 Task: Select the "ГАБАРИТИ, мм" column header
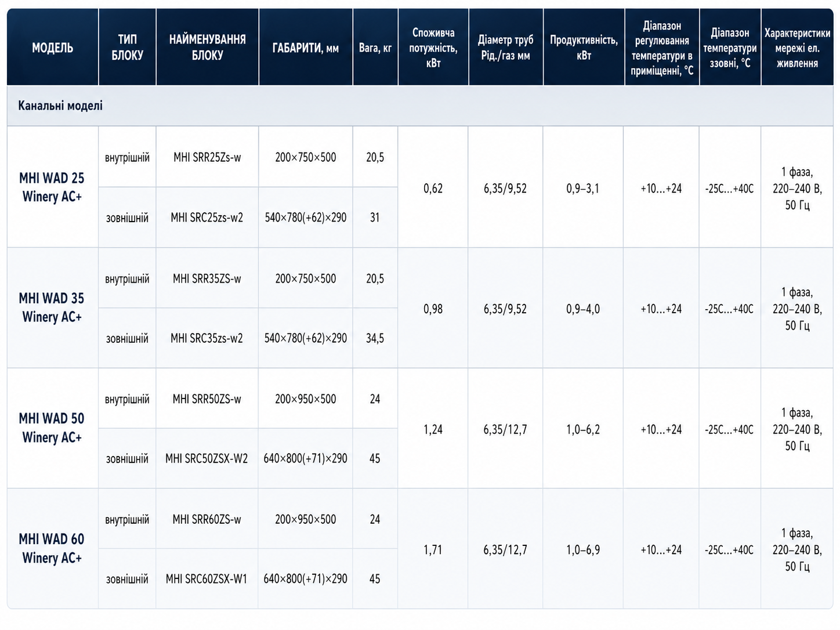point(306,48)
